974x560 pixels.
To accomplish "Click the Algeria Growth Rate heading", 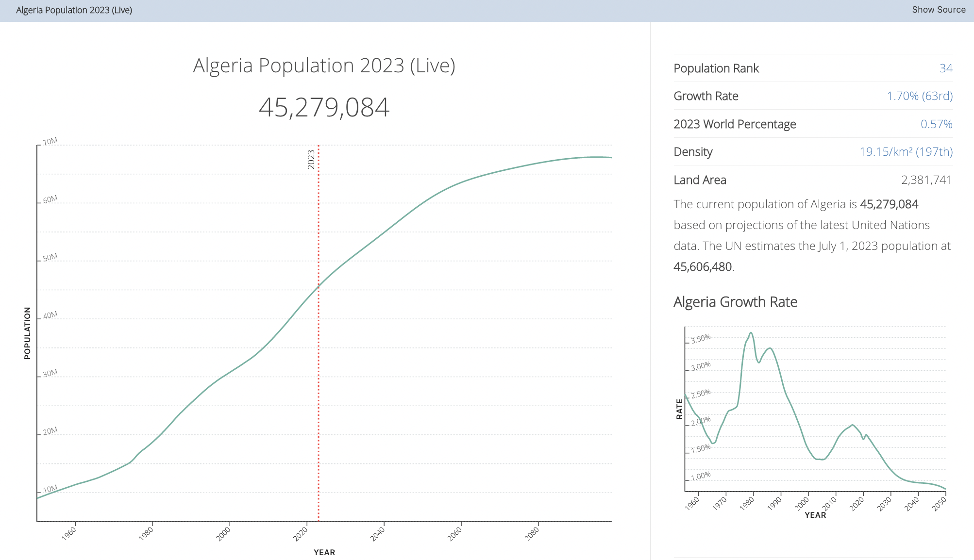I will pos(735,302).
